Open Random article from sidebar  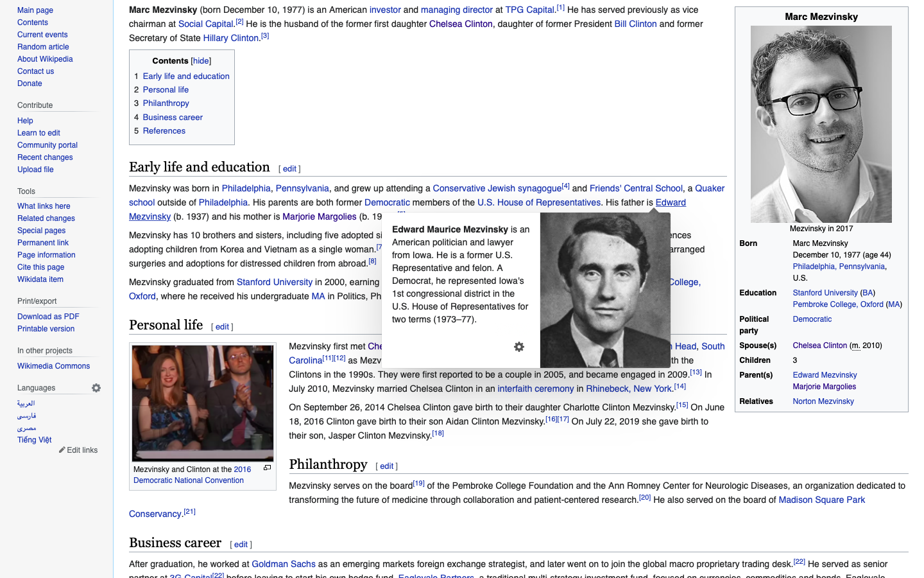(x=43, y=47)
